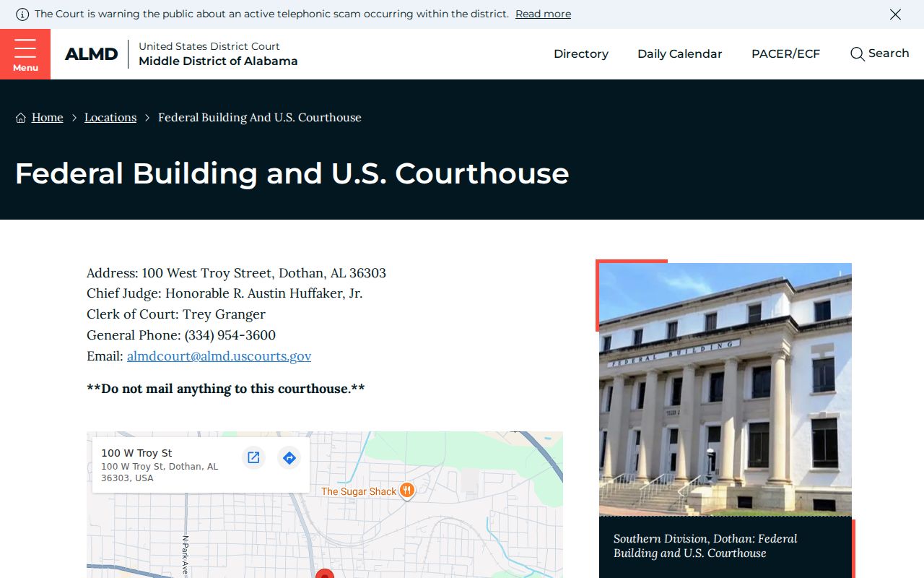Click the red location pin on map
924x578 pixels.
325,574
